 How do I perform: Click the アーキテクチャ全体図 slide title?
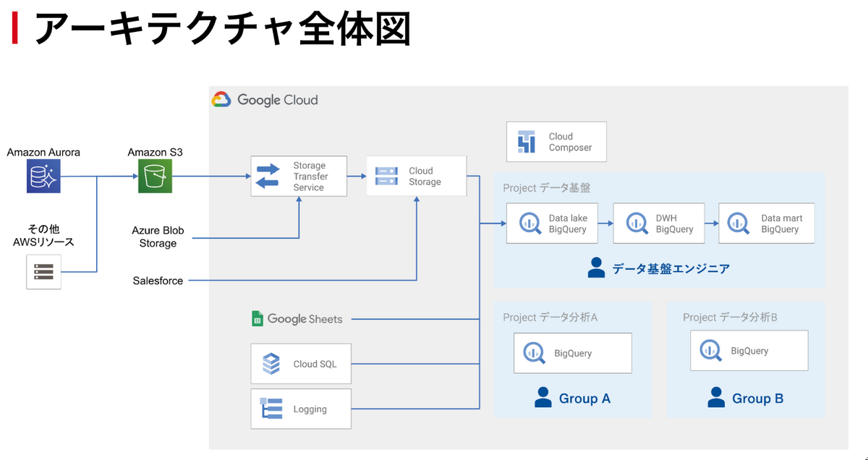(223, 29)
